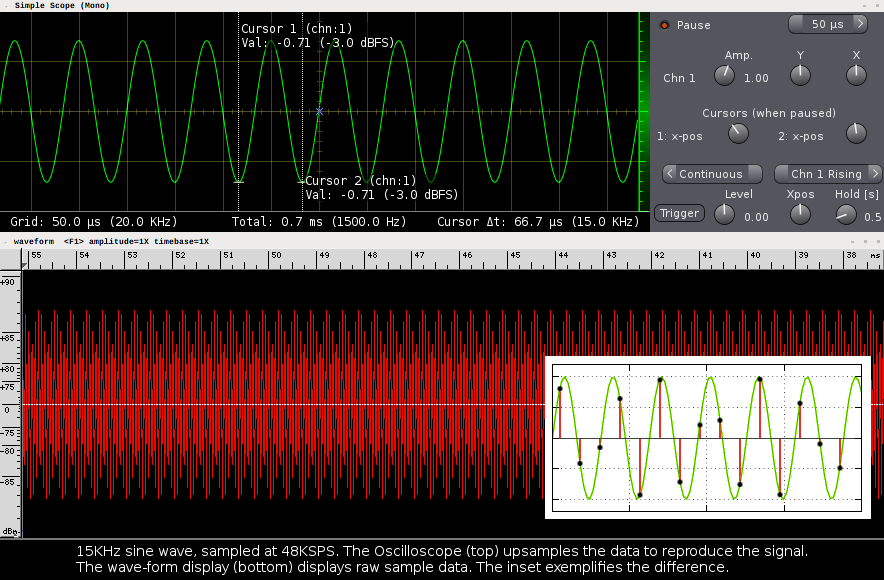Click the Cursor Δt: 66.7 µs readout
Viewport: 884px width, 580px height.
coord(538,222)
